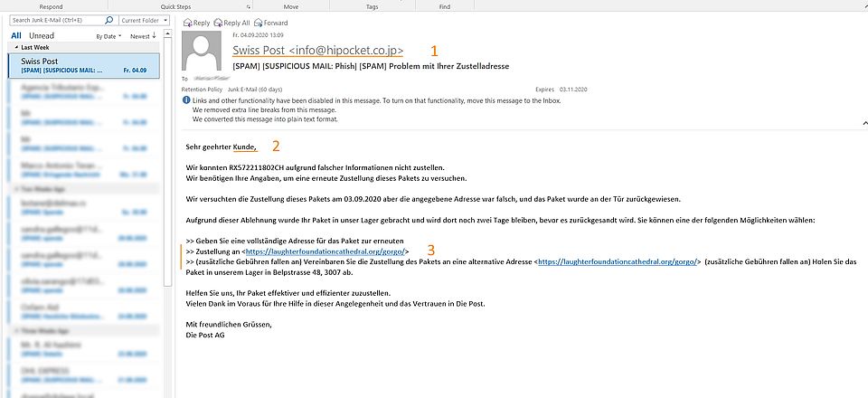Viewport: 868px width, 398px height.
Task: Click the message list scroll-up arrow
Action: [x=167, y=35]
